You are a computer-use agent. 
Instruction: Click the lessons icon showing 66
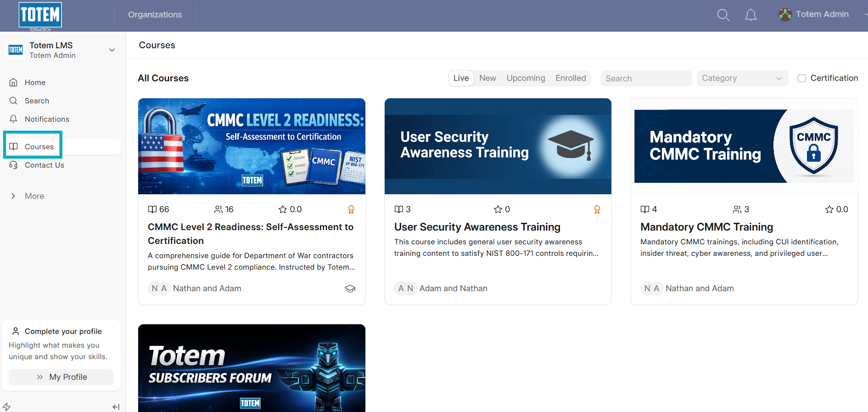pyautogui.click(x=152, y=209)
